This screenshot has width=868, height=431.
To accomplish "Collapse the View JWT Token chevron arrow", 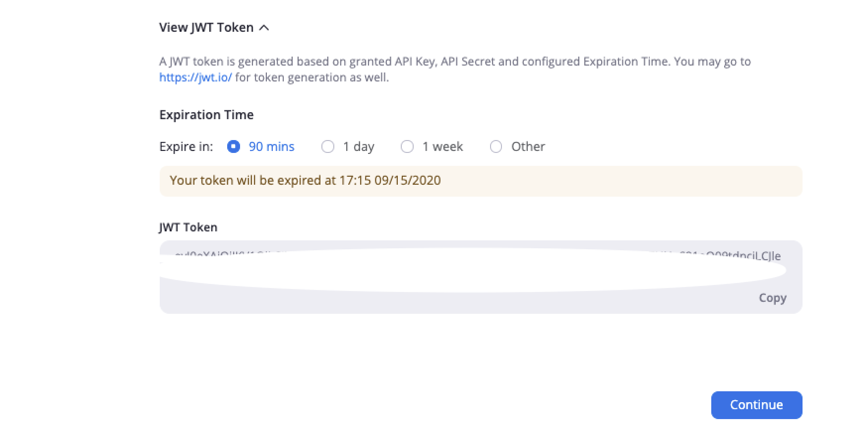I will (x=264, y=28).
